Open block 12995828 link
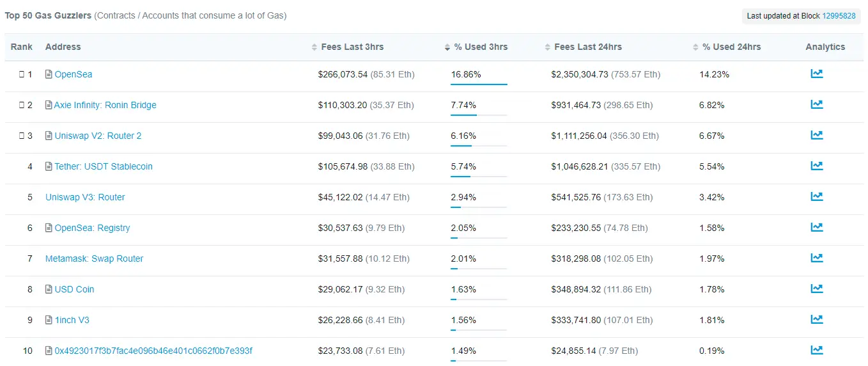Screen dimensions: 868x366 (839, 16)
